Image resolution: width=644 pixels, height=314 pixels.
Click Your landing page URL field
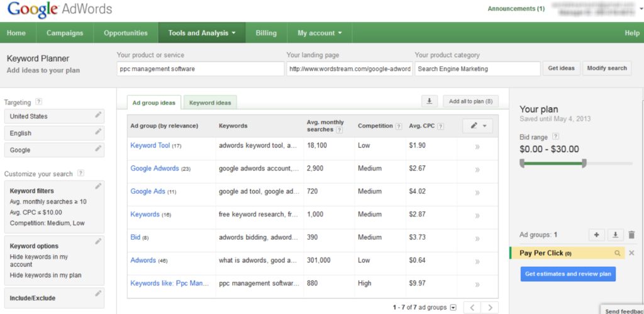350,69
